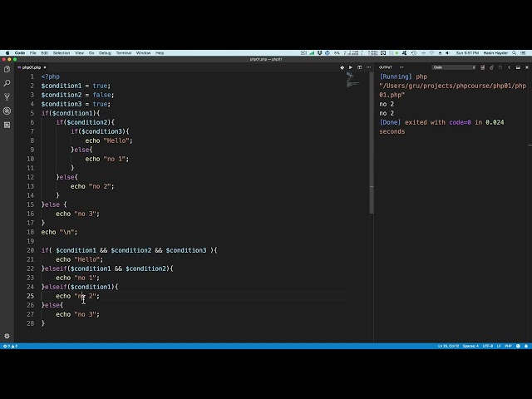Click the UTF-8 encoding status item
The width and height of the screenshot is (532, 399).
click(488, 346)
